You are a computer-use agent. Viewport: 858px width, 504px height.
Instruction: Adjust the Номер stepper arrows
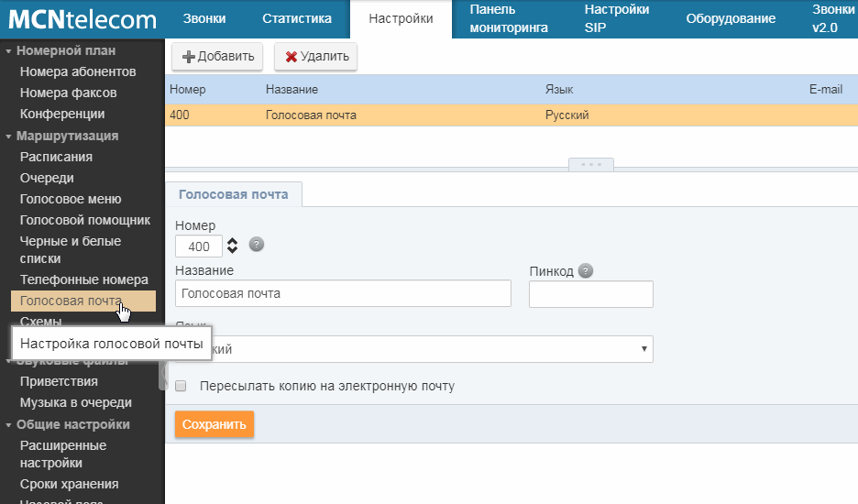(x=232, y=247)
